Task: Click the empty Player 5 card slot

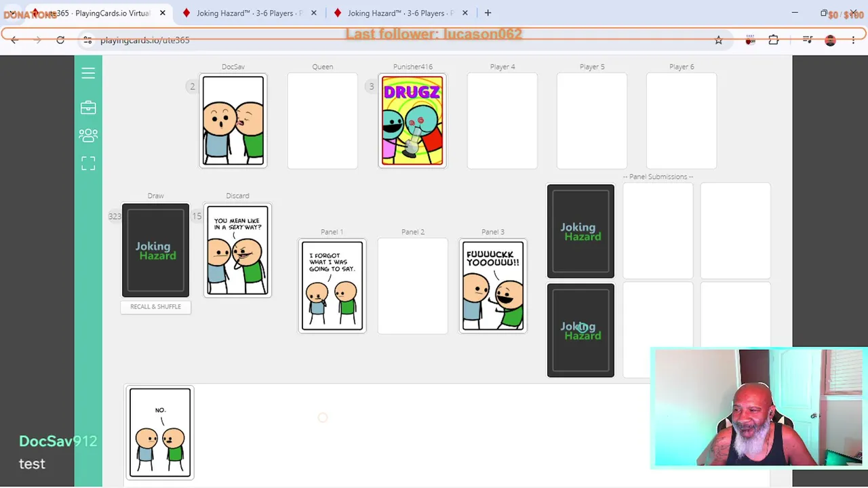Action: (x=592, y=121)
